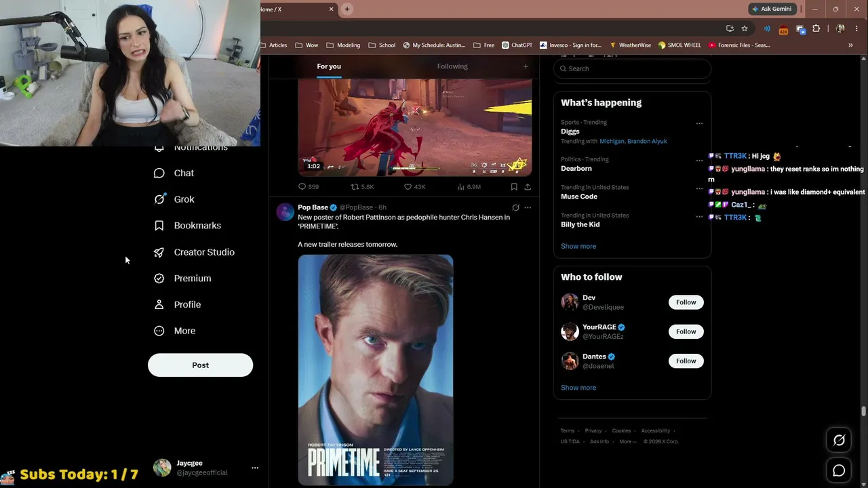
Task: Add a timeline with the plus icon
Action: click(x=526, y=66)
